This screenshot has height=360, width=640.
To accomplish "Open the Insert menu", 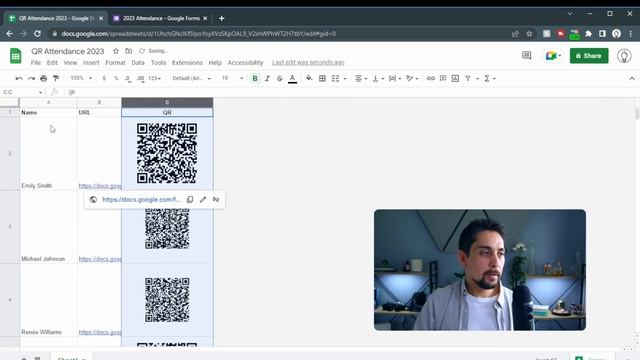I will point(91,63).
